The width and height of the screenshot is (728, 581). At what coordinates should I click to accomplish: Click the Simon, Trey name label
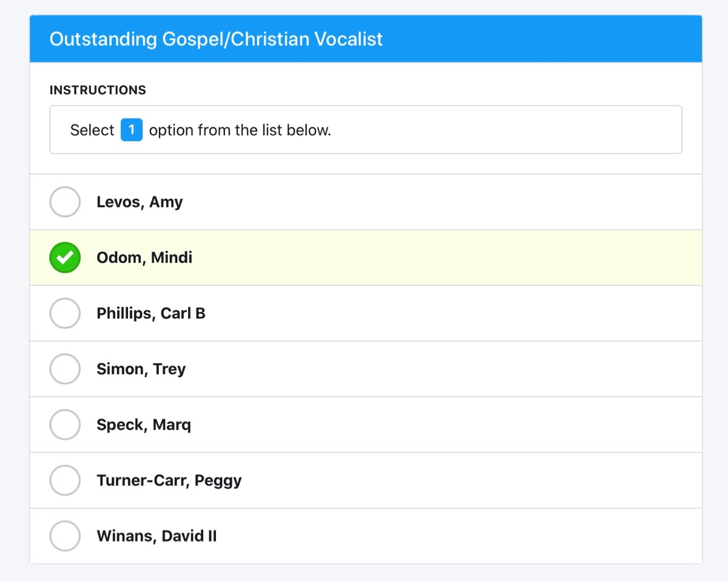(x=141, y=369)
